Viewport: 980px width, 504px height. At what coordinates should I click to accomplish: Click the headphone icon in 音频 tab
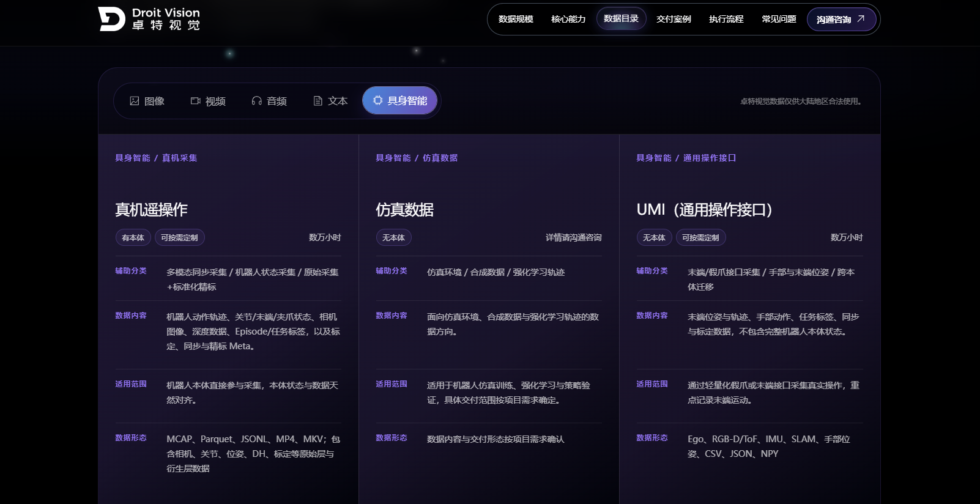pos(257,101)
